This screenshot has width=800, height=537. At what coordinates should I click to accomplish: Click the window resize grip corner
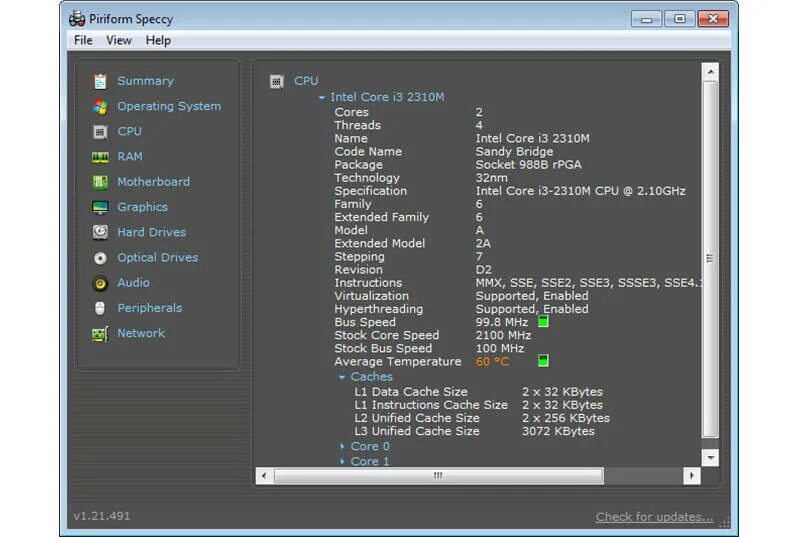tap(725, 522)
